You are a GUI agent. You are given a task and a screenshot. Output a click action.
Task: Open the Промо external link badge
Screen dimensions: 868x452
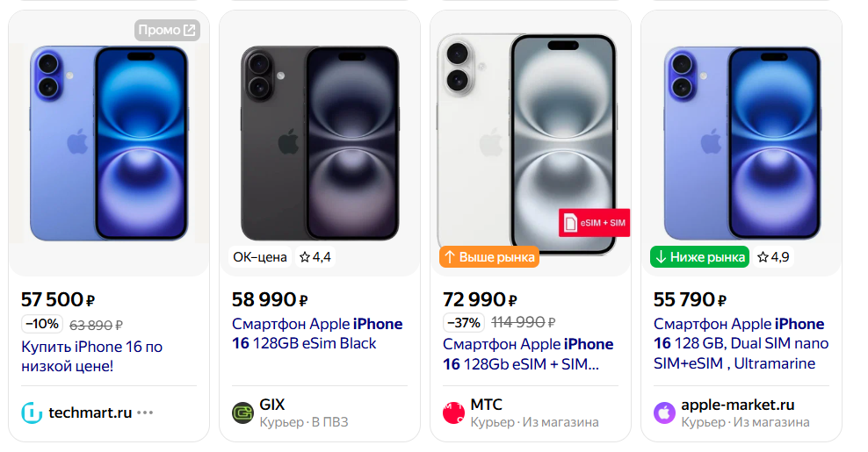pyautogui.click(x=167, y=30)
